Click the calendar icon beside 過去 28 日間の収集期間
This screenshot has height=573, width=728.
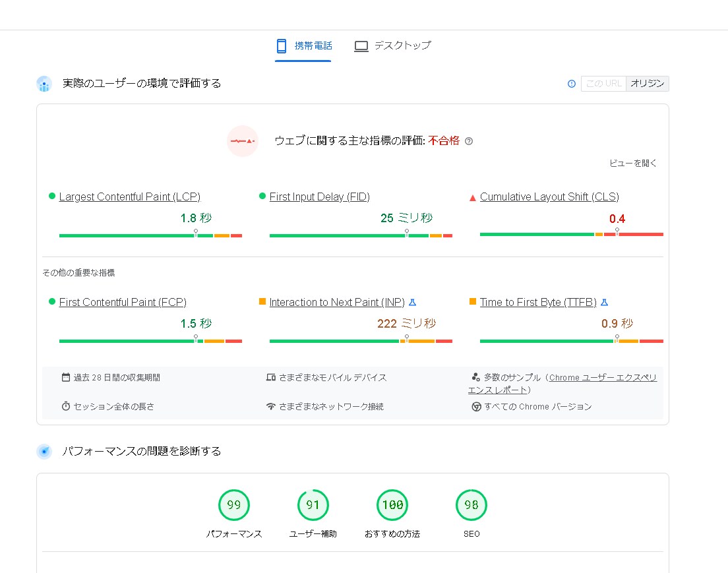click(x=66, y=377)
